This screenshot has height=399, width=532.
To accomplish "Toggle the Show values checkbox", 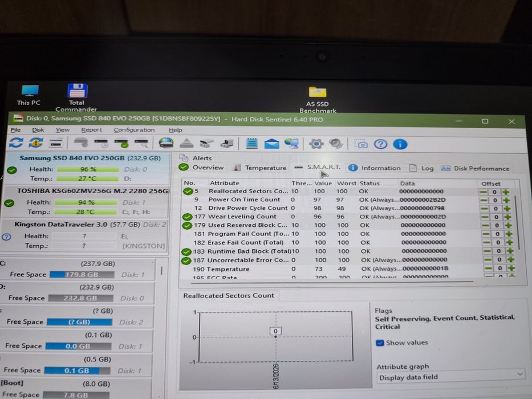I will click(x=380, y=343).
